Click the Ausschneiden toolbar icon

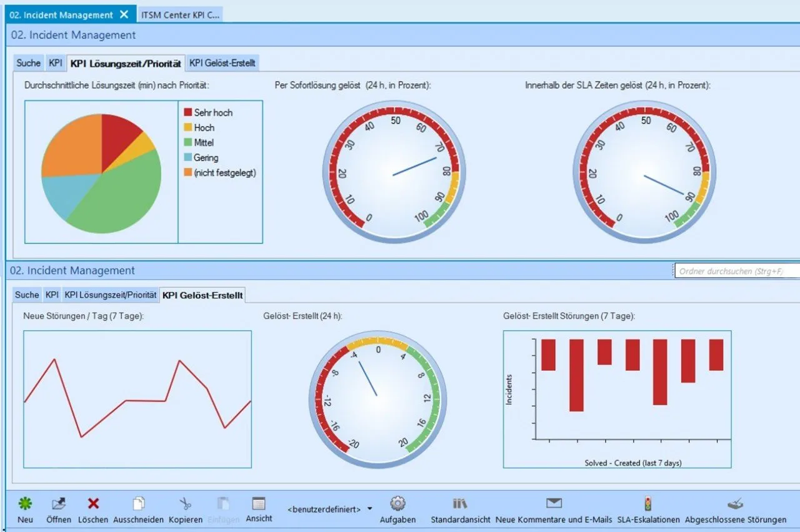tap(139, 503)
